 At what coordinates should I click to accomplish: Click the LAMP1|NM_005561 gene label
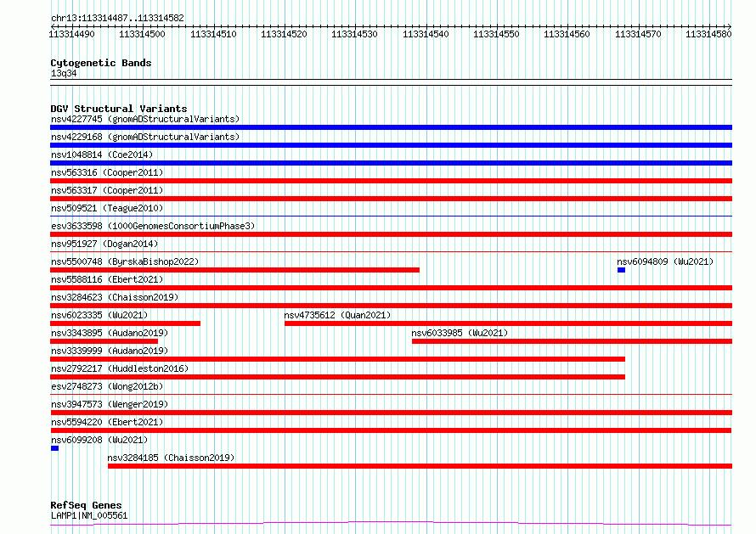coord(89,515)
